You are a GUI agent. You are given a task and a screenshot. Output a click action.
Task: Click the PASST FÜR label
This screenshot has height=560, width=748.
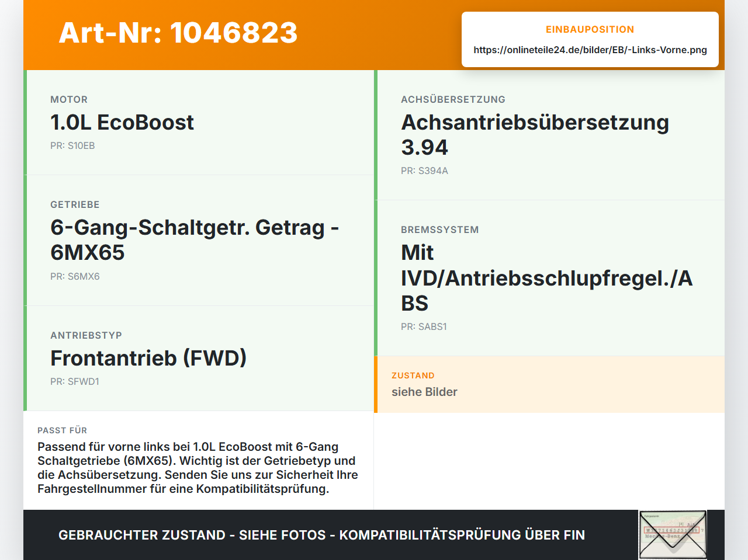[x=62, y=430]
